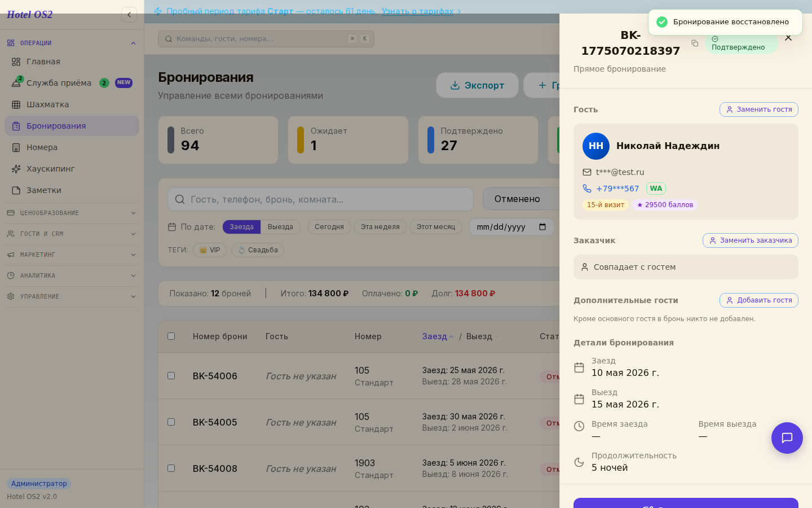The image size is (812, 508).
Task: Expand the Маркетинг section
Action: tap(72, 255)
